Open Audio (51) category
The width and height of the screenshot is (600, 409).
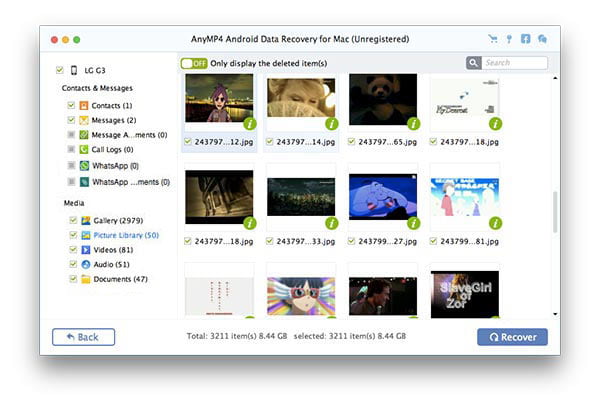(x=111, y=264)
